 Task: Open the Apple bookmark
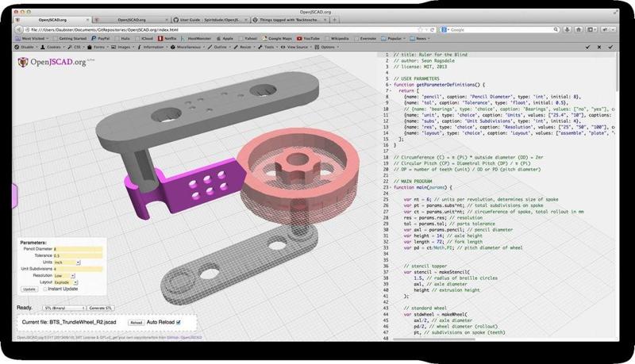click(225, 38)
